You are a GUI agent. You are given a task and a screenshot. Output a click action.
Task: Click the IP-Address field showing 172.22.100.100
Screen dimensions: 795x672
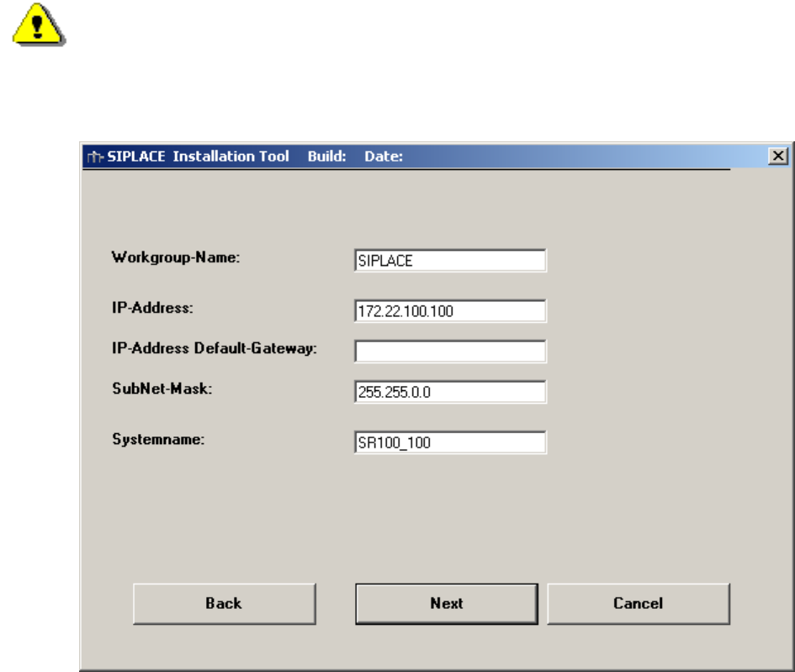[450, 311]
